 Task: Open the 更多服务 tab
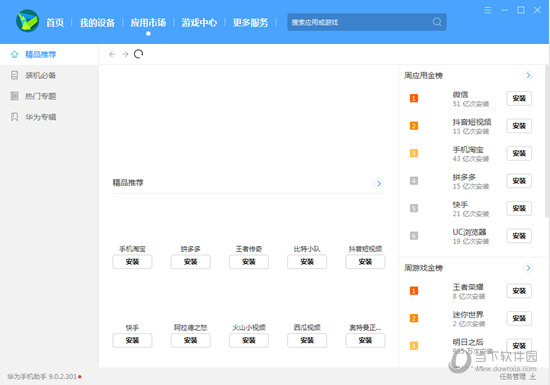coord(250,23)
